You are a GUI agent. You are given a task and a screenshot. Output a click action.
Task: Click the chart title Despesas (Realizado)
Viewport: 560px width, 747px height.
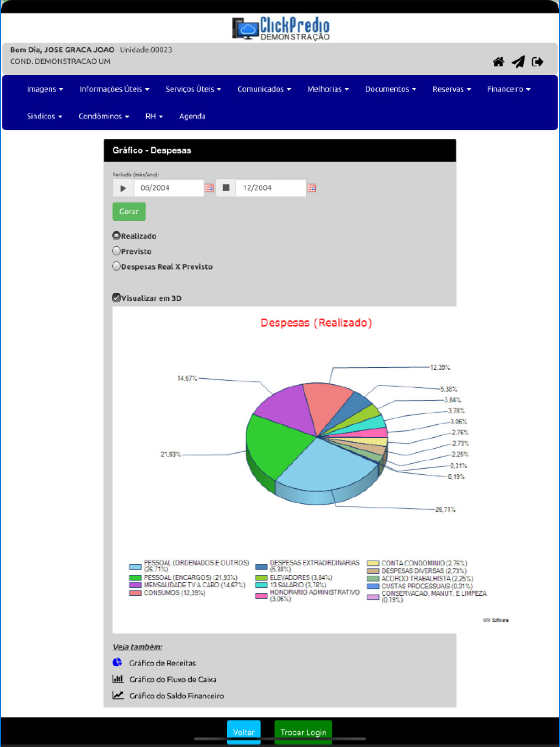(316, 323)
